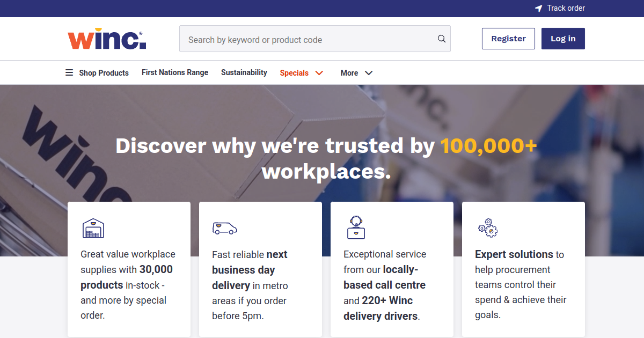This screenshot has height=338, width=644.
Task: Click the call centre headset icon
Action: (355, 227)
